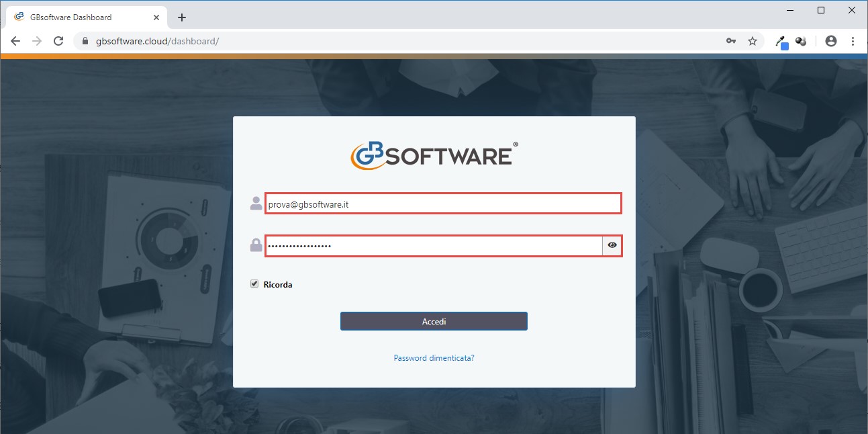Click the spheres extension icon in the toolbar
The image size is (868, 434).
801,41
